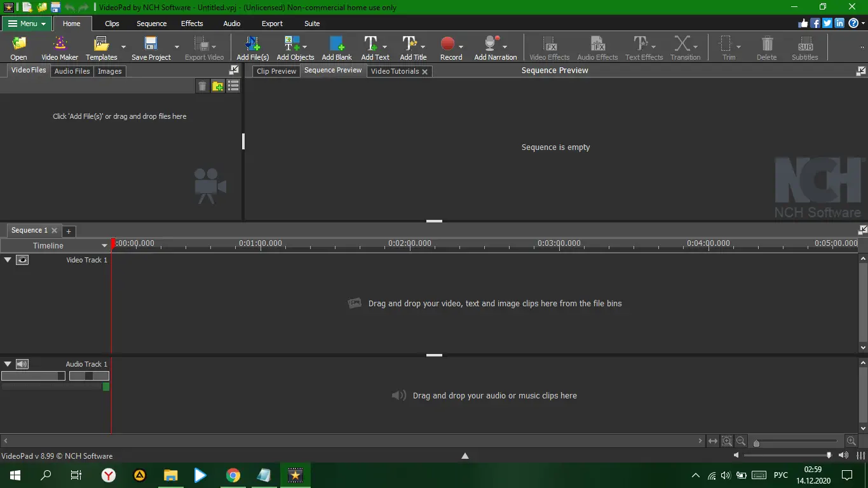Collapse Video Track 1 triangle
This screenshot has width=868, height=488.
[x=8, y=260]
